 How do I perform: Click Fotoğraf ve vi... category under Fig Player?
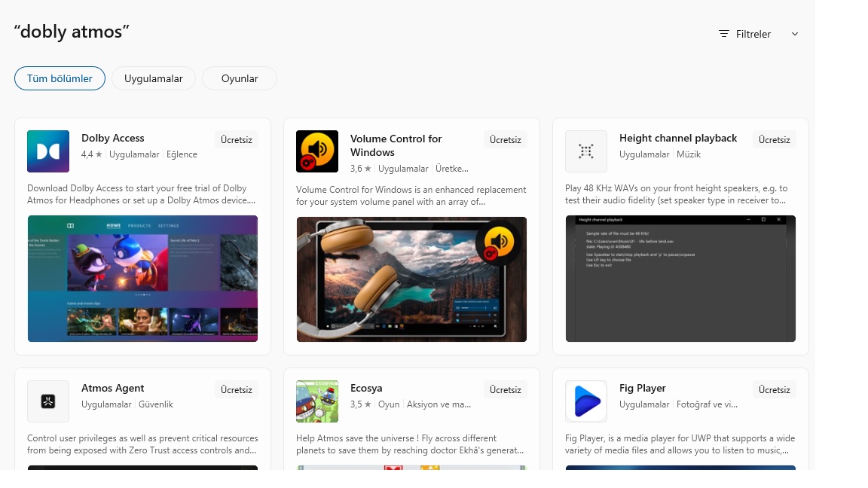point(707,404)
